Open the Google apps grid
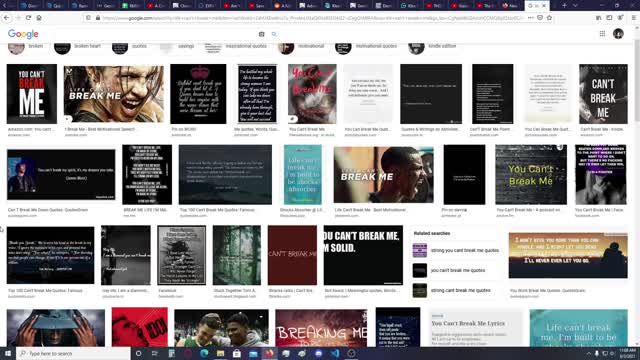The height and width of the screenshot is (360, 640). [x=602, y=34]
